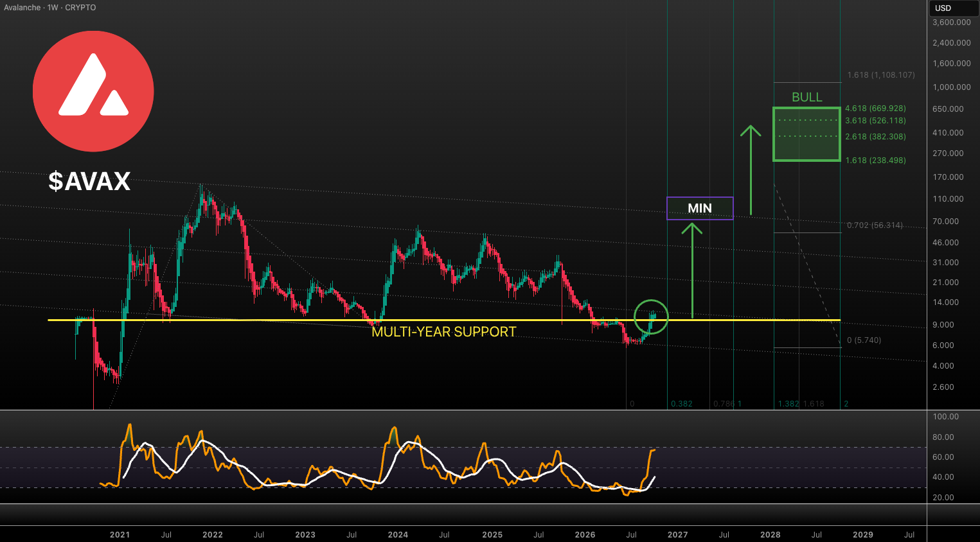
Task: Click the red Avalanche logo icon
Action: (93, 91)
